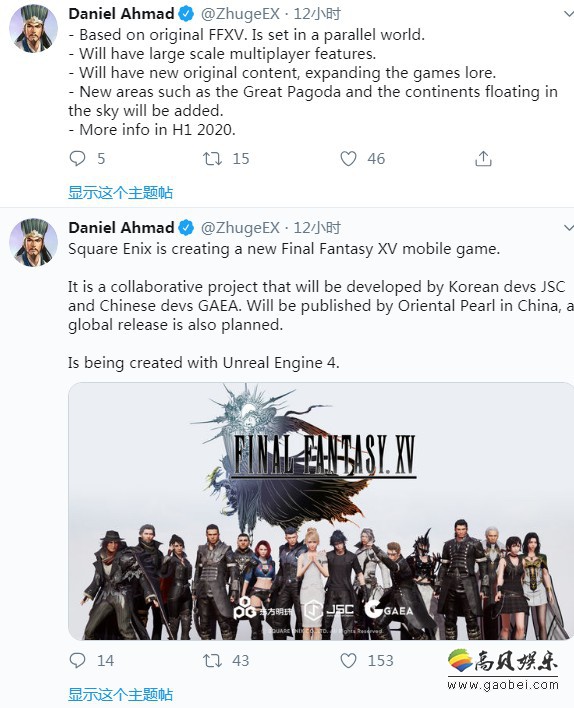The image size is (574, 708).
Task: Open @ZhugeEX handle in second tweet
Action: (x=240, y=228)
